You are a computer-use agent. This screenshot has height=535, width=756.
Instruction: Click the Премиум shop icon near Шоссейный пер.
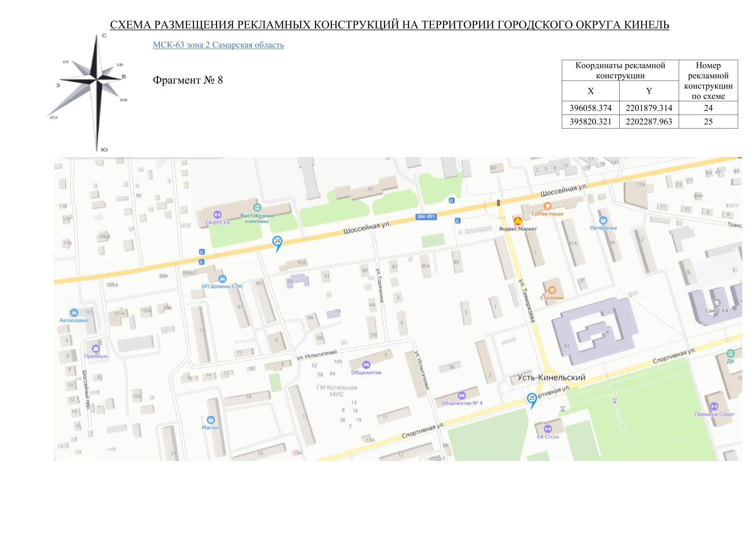coord(96,349)
